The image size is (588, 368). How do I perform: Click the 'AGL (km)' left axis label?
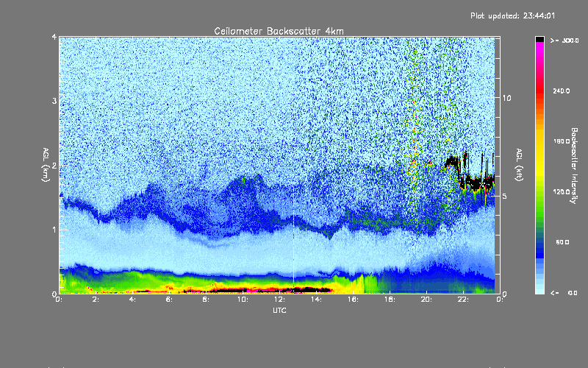tap(46, 165)
